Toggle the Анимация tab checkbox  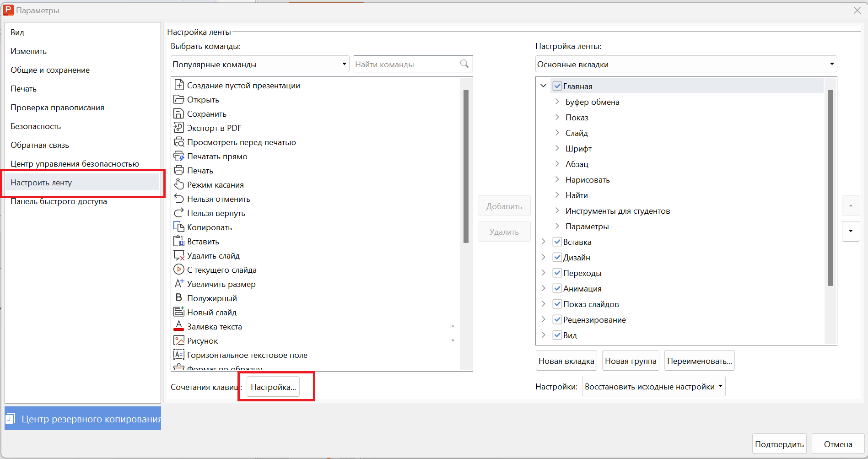(557, 288)
